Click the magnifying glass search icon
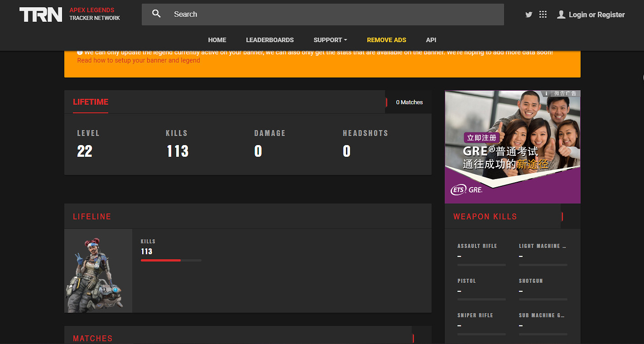This screenshot has width=644, height=344. coord(156,14)
